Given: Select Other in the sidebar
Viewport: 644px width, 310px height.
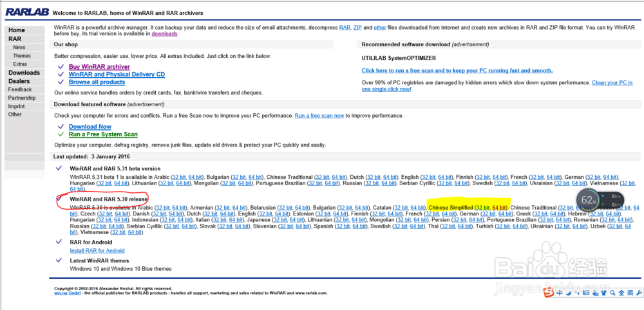Looking at the screenshot, I should (x=15, y=114).
